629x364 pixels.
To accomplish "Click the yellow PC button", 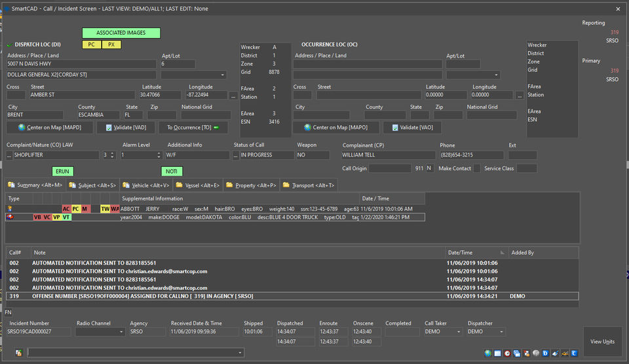I will tap(92, 45).
